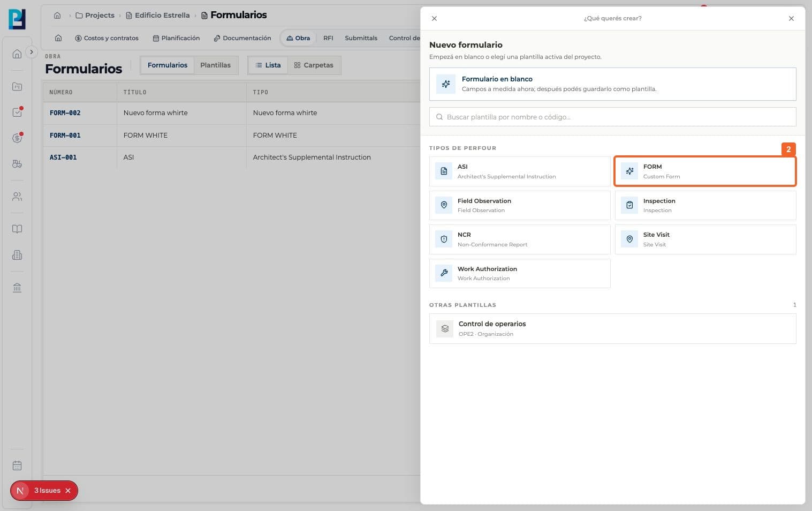The height and width of the screenshot is (511, 812).
Task: Select the Control de operarios template
Action: [x=612, y=328]
